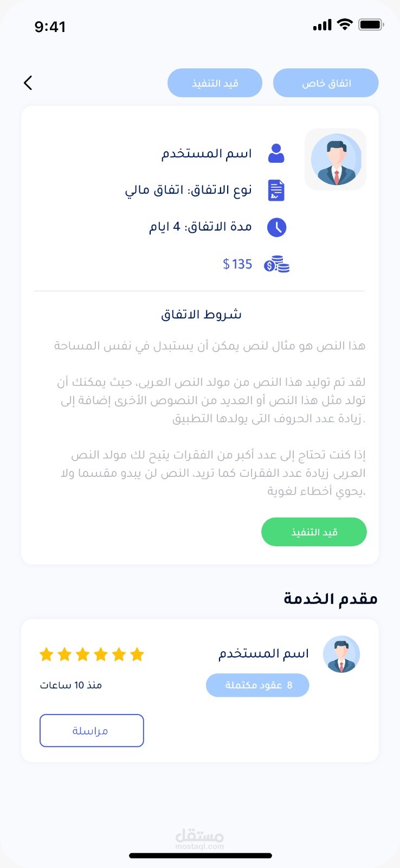Image resolution: width=400 pixels, height=868 pixels.
Task: Click the first rating star
Action: click(x=47, y=654)
